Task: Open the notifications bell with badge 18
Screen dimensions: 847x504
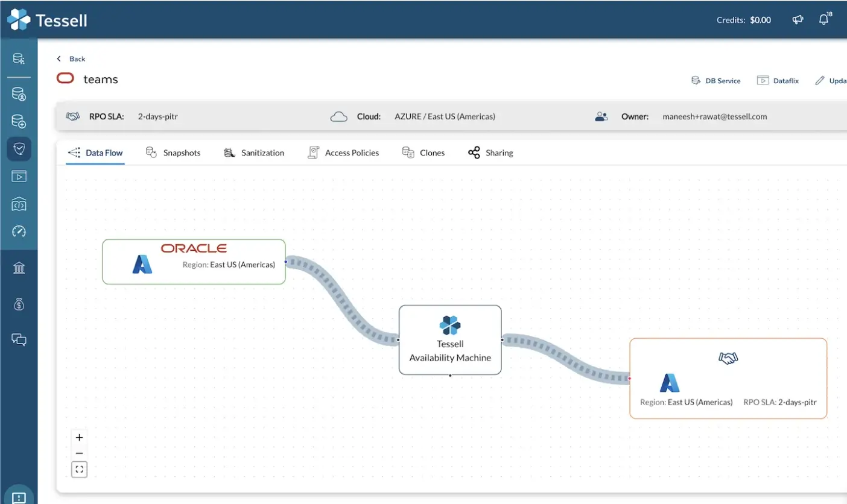Action: click(x=824, y=19)
